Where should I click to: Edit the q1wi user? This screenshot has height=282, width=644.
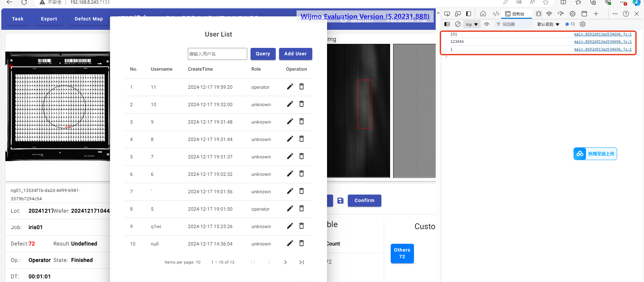pyautogui.click(x=290, y=226)
